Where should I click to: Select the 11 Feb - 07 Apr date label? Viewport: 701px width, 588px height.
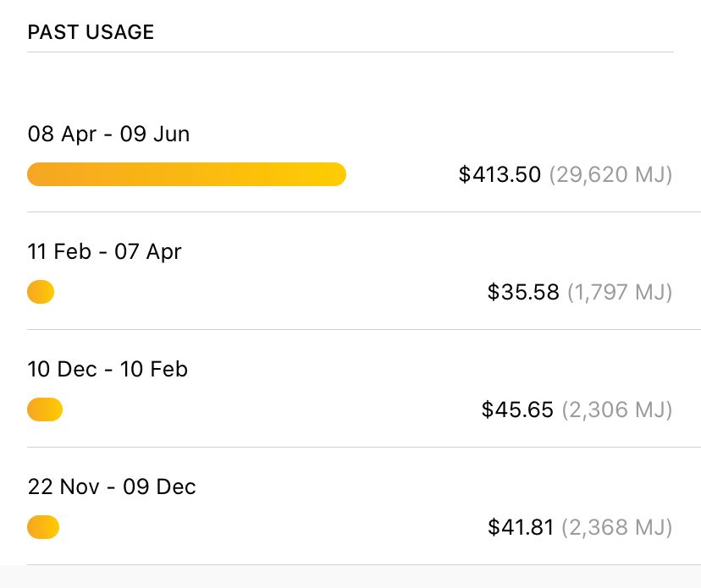104,252
